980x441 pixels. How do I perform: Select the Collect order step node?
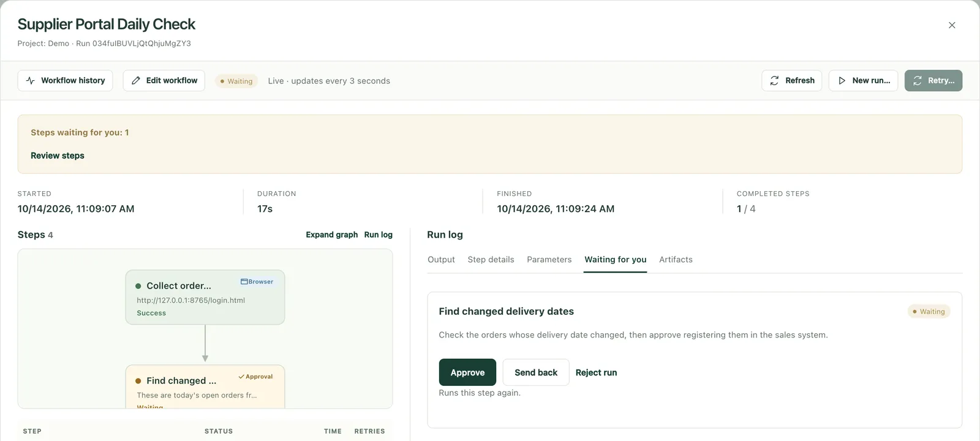click(205, 297)
